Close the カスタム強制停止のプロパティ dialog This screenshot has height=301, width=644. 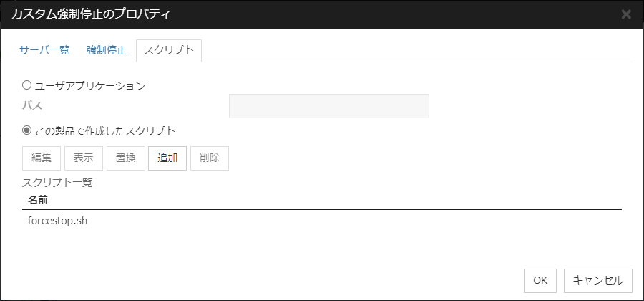(x=626, y=14)
